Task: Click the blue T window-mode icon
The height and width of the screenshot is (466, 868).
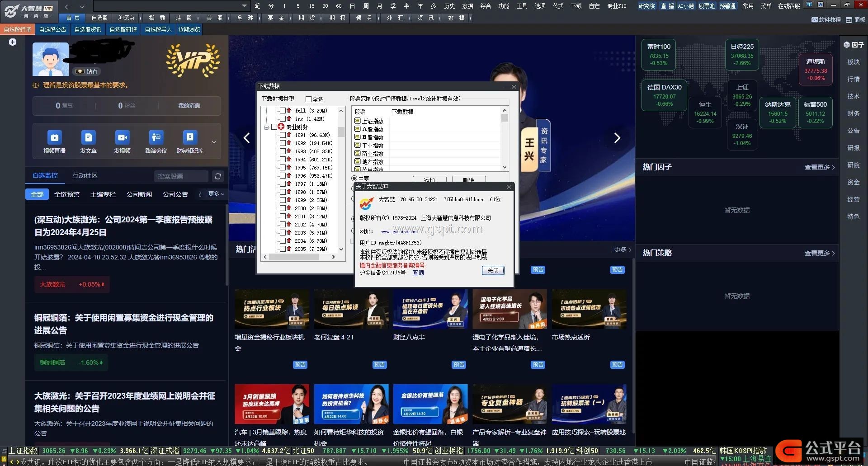Action: (x=809, y=5)
